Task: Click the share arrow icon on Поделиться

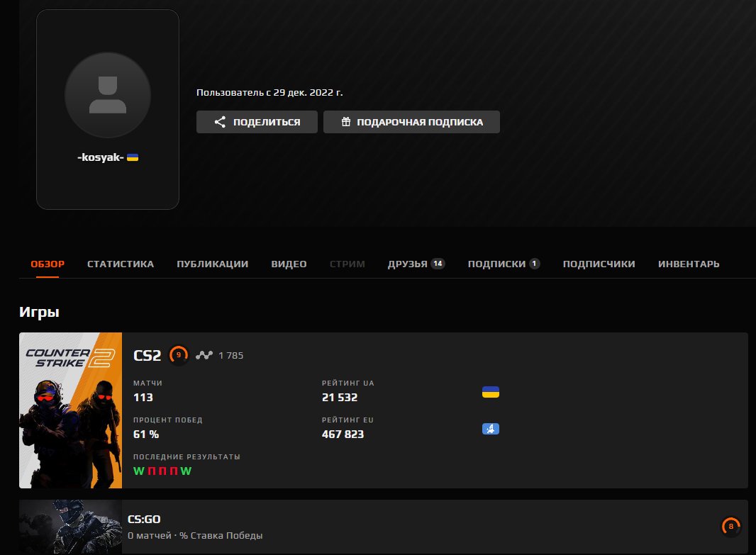Action: coord(220,121)
